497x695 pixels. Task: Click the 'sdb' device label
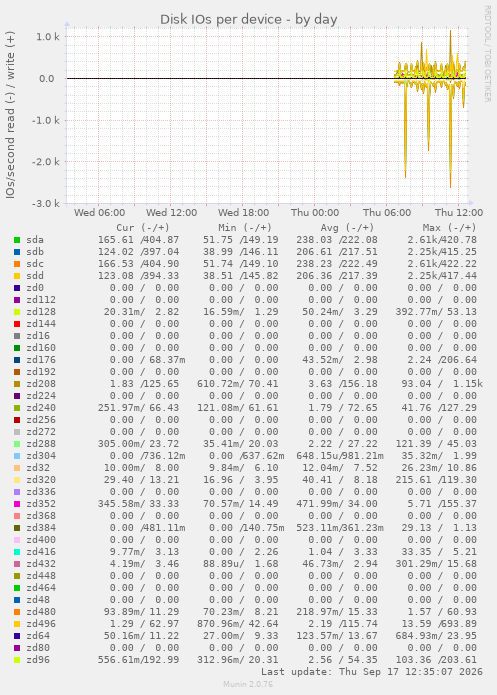tap(35, 252)
